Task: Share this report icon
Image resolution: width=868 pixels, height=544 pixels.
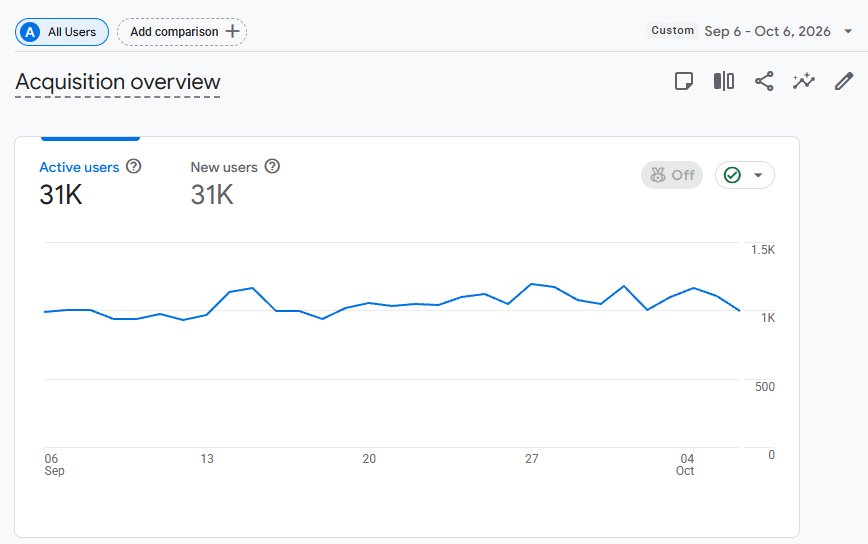Action: (x=764, y=81)
